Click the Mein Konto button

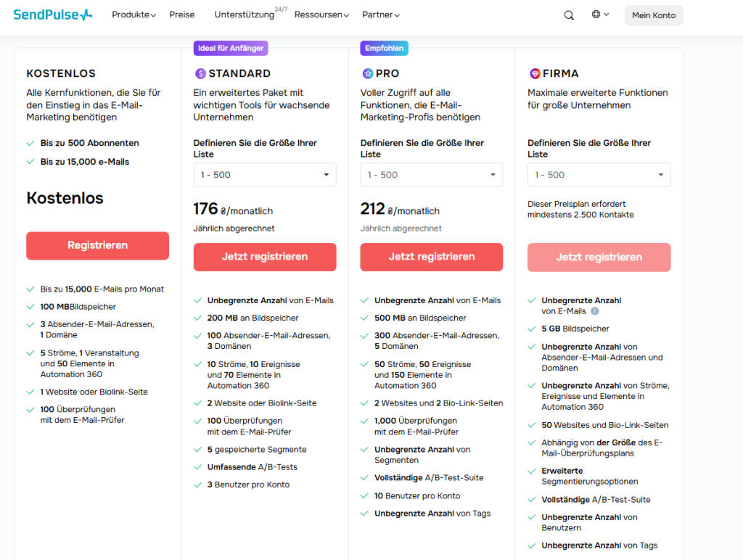coord(653,15)
